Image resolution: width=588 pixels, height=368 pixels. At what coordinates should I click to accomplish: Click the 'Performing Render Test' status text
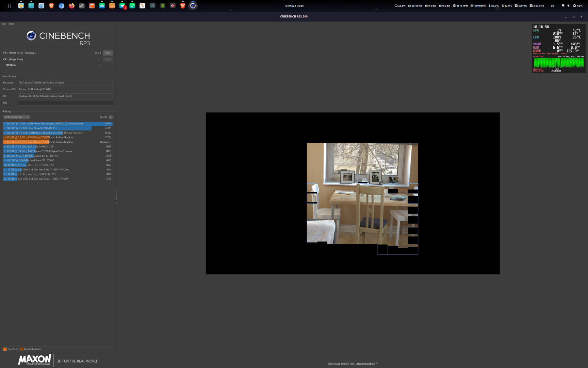(x=353, y=364)
